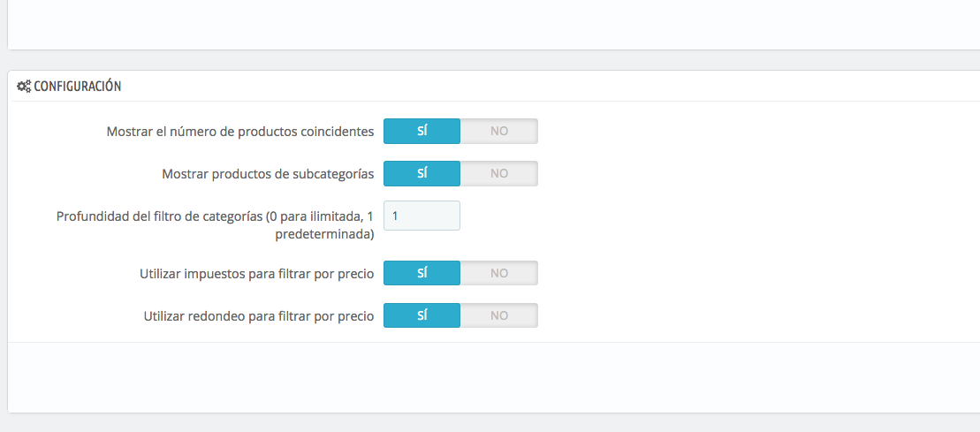Click the 'Utilizar impuestos para filtrar por precio' label
Screen dimensions: 980x432
[x=256, y=274]
